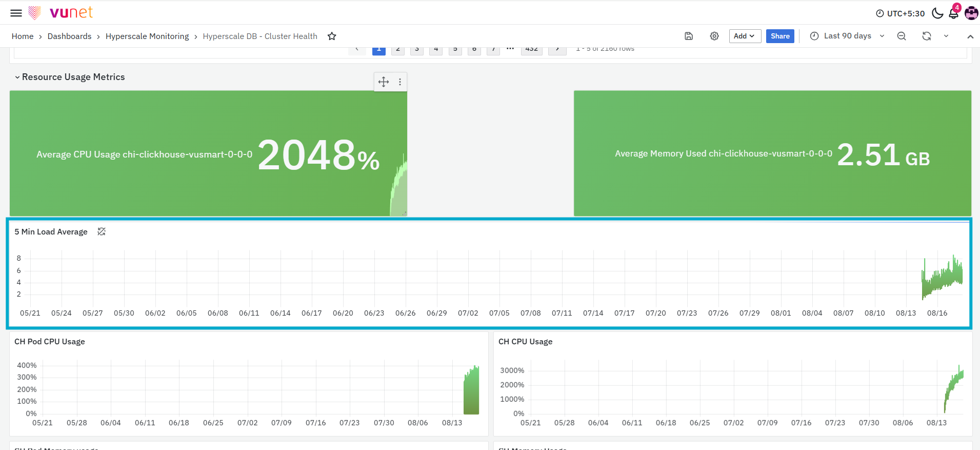
Task: Refresh the dashboard
Action: point(927,36)
